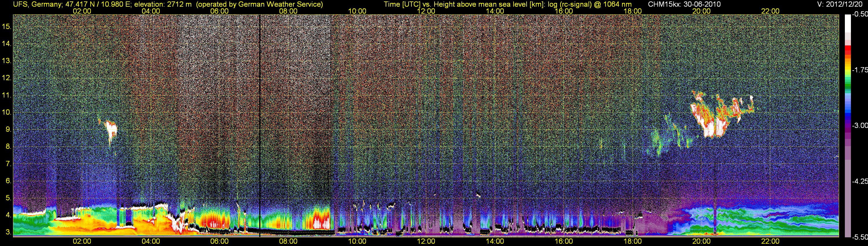The image size is (868, 246).
Task: Click the 06:00 label on the bottom time axis
Action: (219, 241)
